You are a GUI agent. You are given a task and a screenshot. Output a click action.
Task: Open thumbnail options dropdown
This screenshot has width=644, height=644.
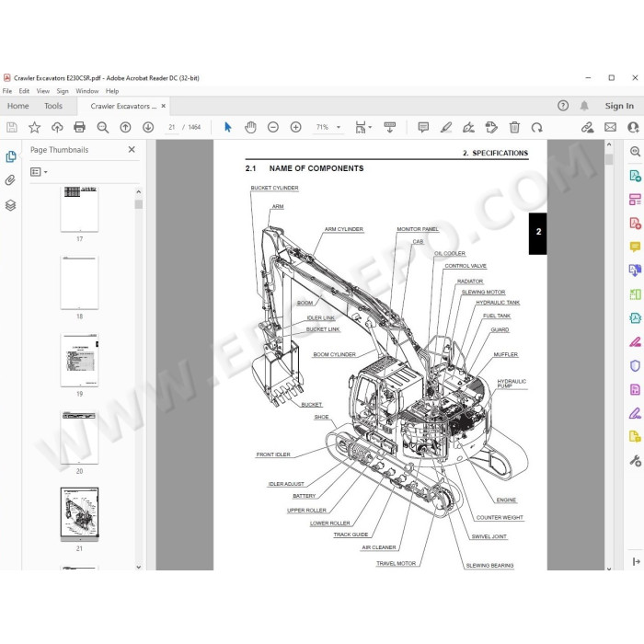point(39,172)
